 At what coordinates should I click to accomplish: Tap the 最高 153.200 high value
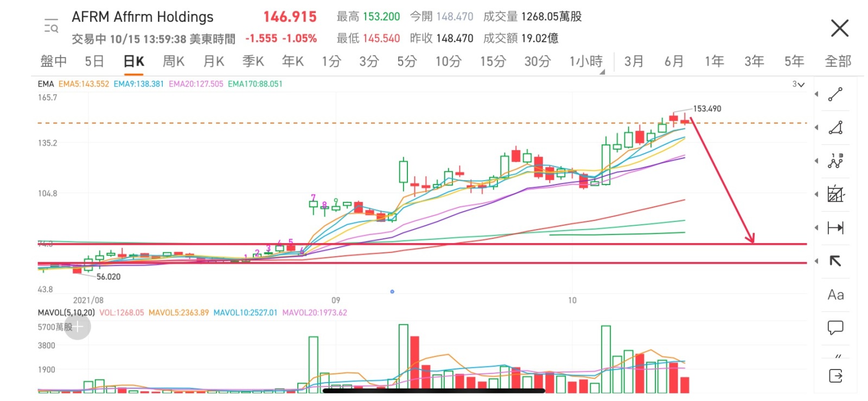coord(368,17)
